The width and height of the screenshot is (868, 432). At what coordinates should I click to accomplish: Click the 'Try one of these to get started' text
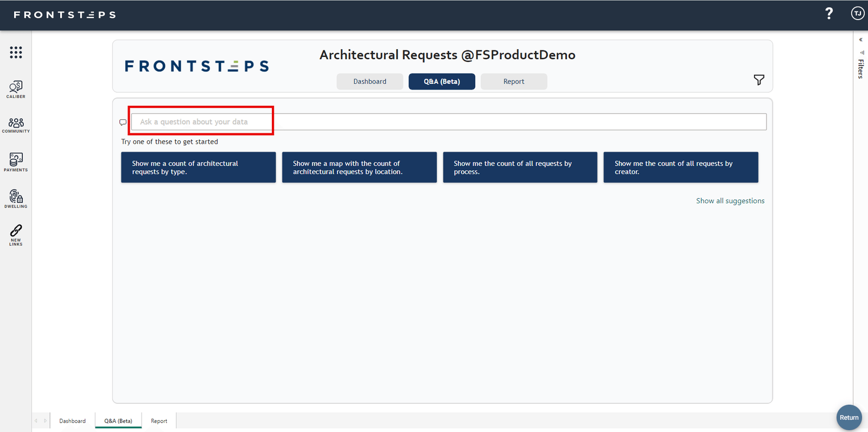[169, 141]
